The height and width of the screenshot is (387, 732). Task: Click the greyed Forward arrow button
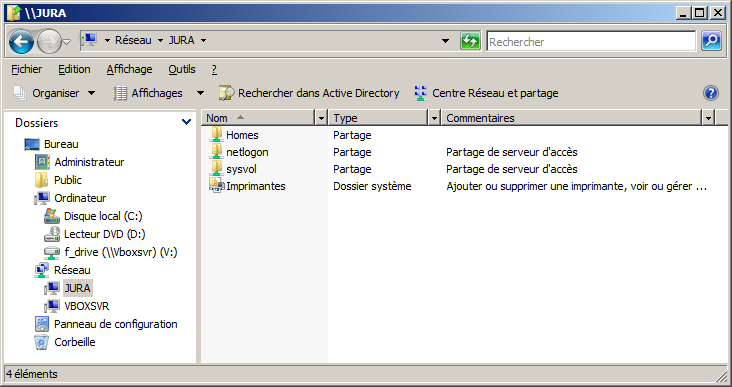tap(49, 42)
